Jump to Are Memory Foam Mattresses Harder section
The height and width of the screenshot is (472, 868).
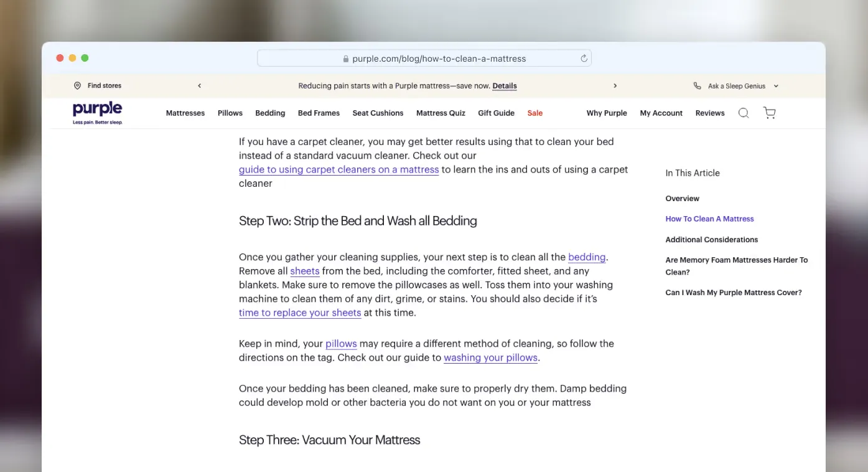click(x=737, y=266)
